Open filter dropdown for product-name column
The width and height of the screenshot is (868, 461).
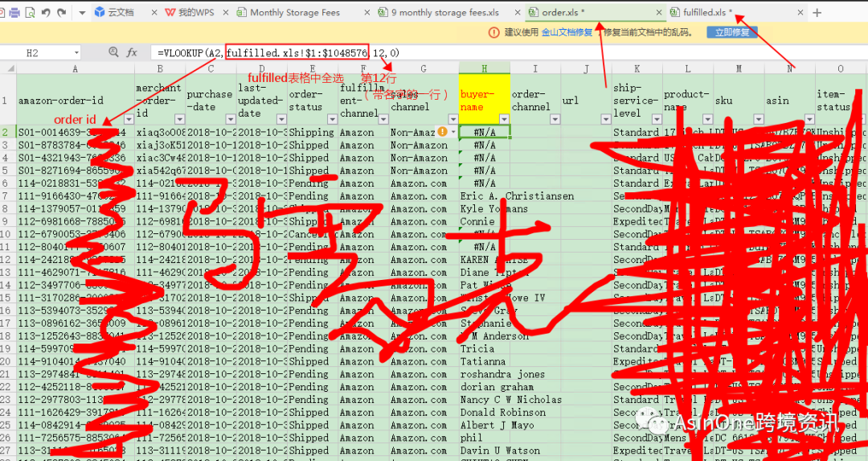707,119
